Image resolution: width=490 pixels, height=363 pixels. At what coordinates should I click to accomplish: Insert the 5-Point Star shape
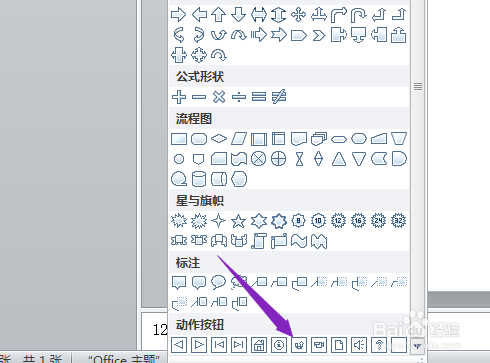(x=239, y=221)
